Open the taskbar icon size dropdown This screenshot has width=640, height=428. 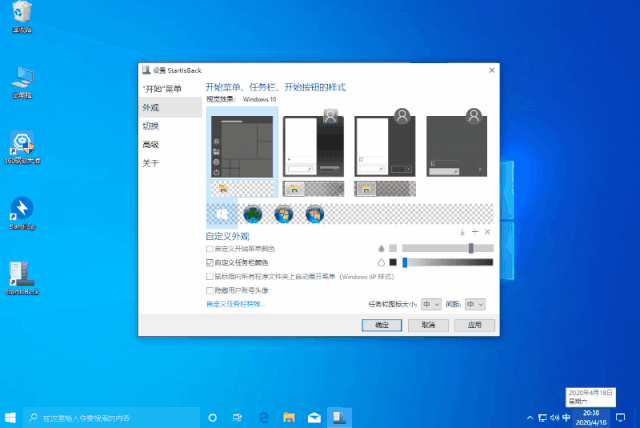431,304
